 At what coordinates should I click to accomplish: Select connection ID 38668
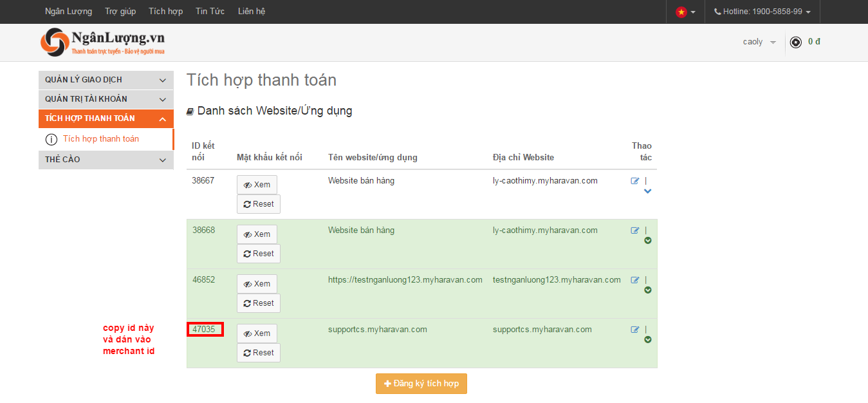pyautogui.click(x=204, y=230)
